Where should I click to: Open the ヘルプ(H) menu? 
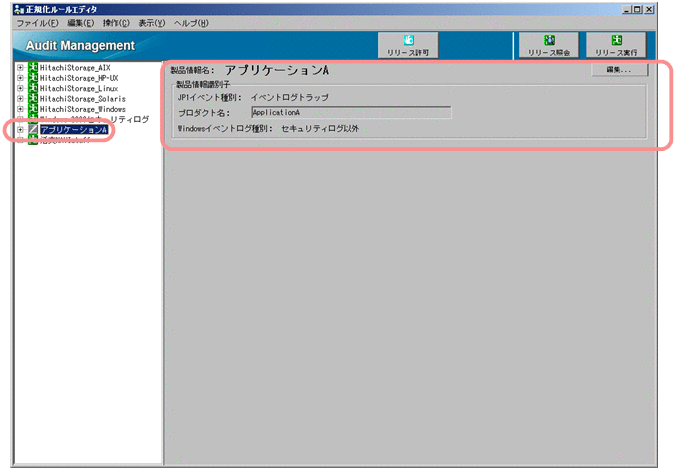click(x=191, y=23)
